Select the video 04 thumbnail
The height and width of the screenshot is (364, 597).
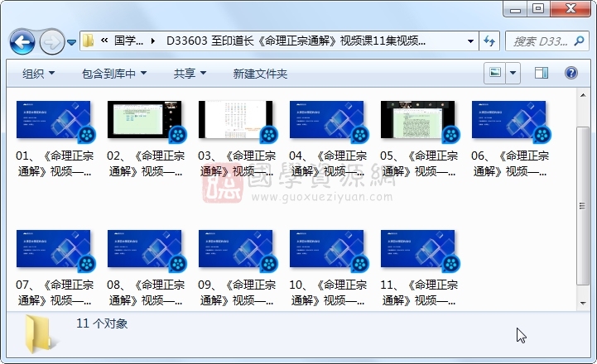326,120
